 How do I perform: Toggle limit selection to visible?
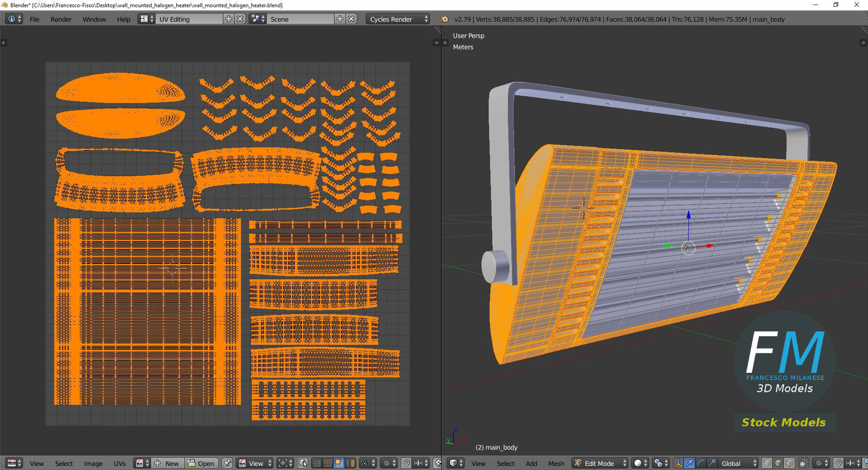pos(803,463)
